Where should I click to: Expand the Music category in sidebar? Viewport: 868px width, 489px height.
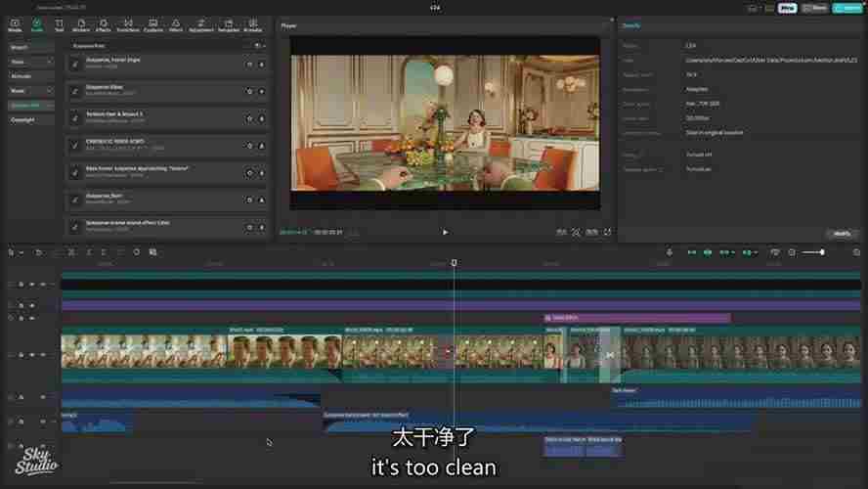pyautogui.click(x=29, y=90)
